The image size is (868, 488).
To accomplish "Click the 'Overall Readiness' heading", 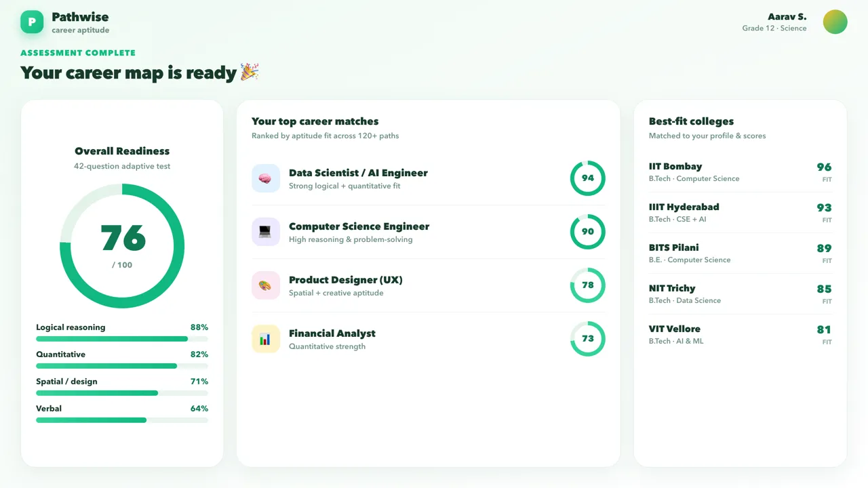I will tap(122, 151).
